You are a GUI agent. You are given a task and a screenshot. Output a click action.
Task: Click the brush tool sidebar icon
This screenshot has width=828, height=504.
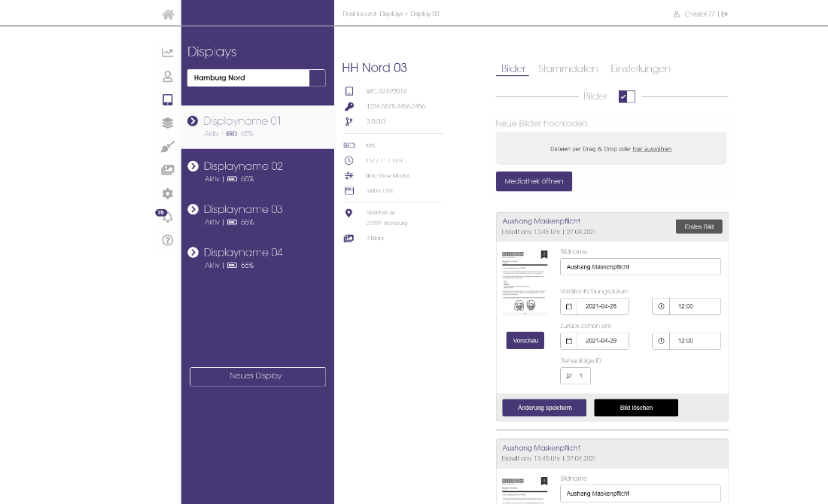tap(167, 147)
